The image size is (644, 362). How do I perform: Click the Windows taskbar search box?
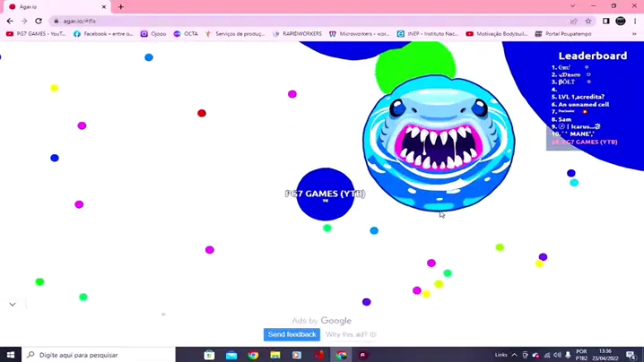[x=99, y=355]
